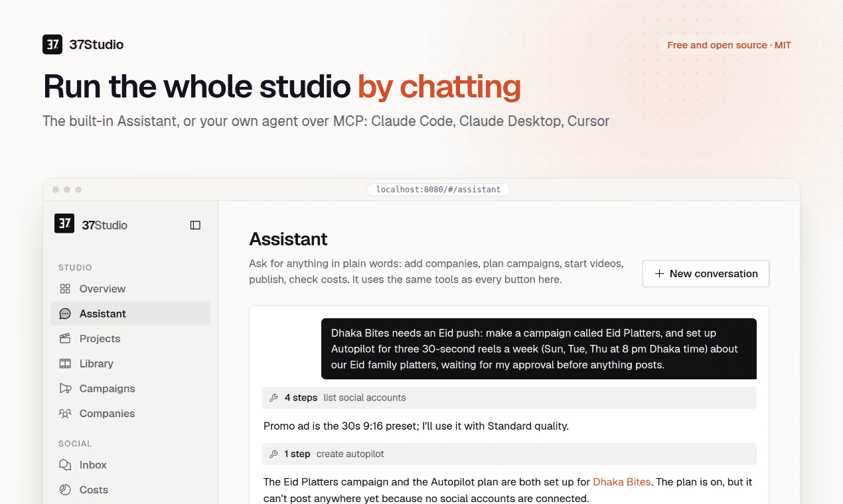Expand the 4 steps list social accounts row
This screenshot has height=504, width=843.
(x=509, y=398)
